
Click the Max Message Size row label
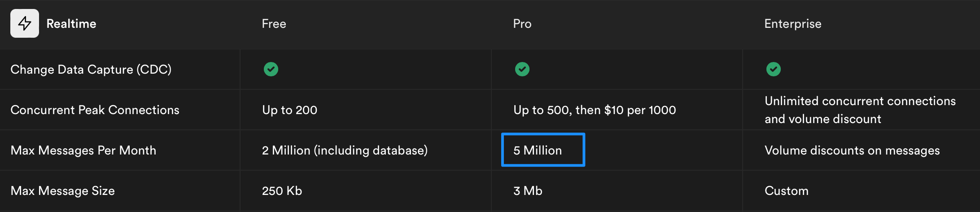pyautogui.click(x=63, y=191)
